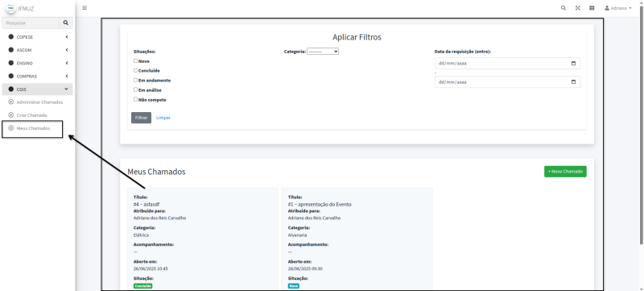Open the search magnifier in top navbar
The image size is (644, 291).
pyautogui.click(x=563, y=8)
